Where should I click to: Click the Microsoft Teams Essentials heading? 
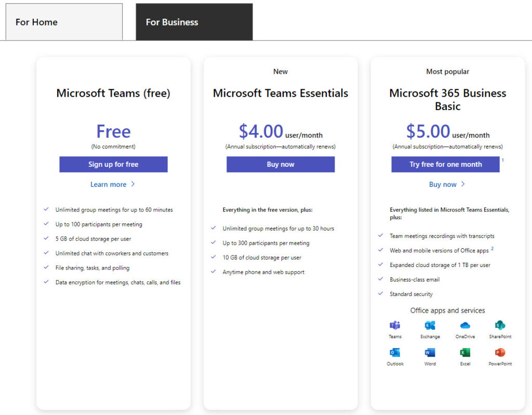click(x=281, y=93)
